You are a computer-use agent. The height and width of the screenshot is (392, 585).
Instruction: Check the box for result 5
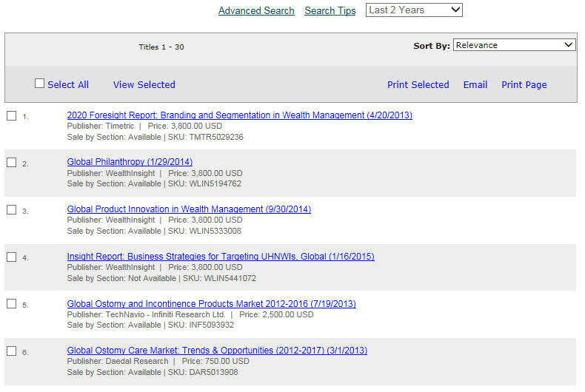(x=11, y=304)
